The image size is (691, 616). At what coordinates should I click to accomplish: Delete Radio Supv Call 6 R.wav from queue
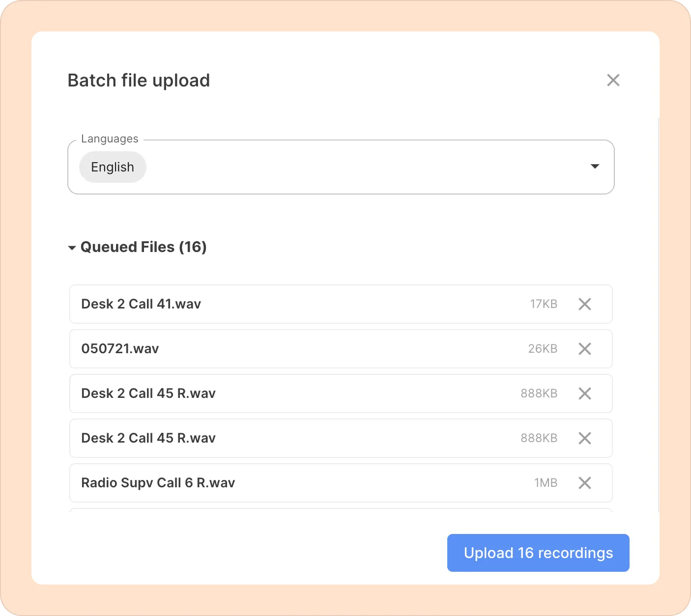[x=584, y=483]
